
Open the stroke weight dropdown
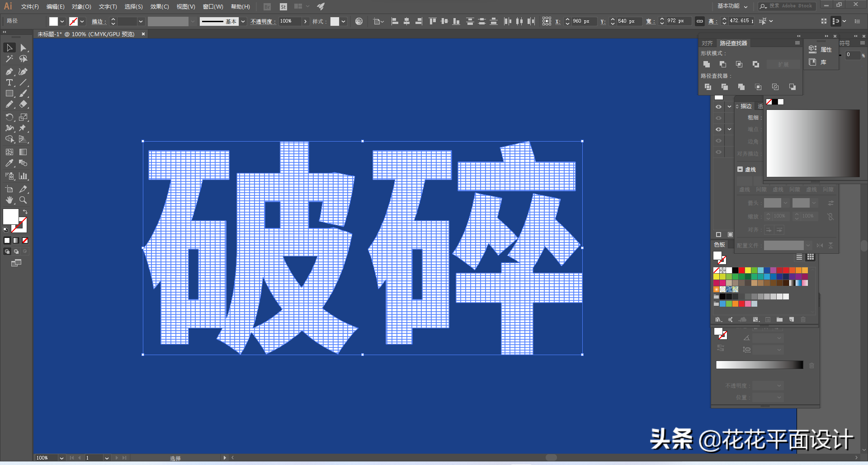pyautogui.click(x=141, y=21)
